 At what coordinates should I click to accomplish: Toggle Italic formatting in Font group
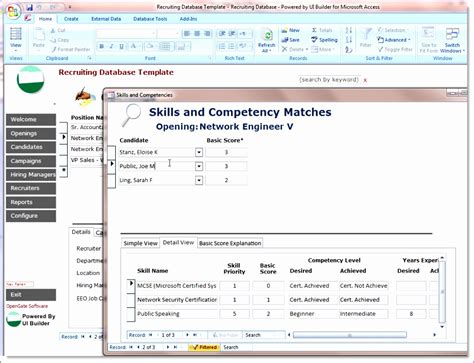(x=111, y=46)
